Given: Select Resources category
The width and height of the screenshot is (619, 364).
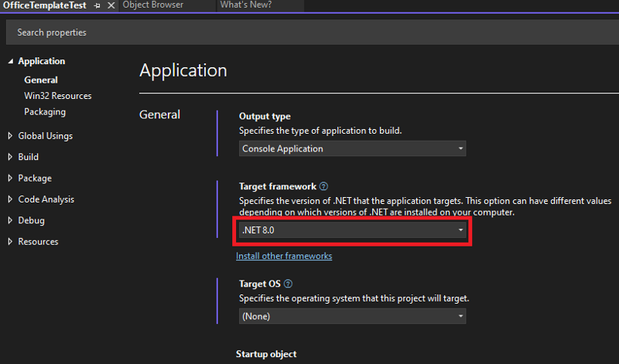Looking at the screenshot, I should click(x=38, y=241).
